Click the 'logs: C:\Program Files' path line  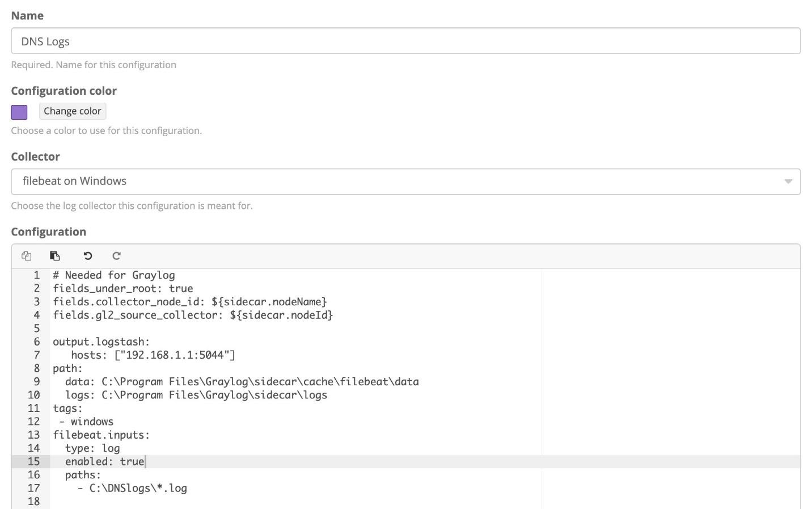196,395
